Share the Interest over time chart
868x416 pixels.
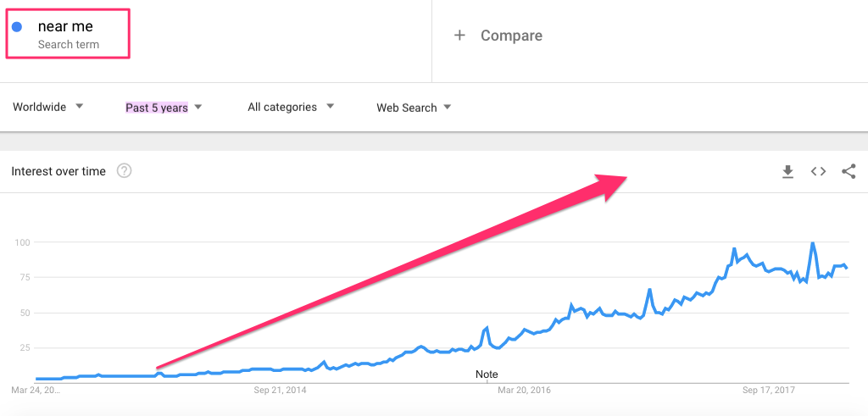click(x=849, y=171)
